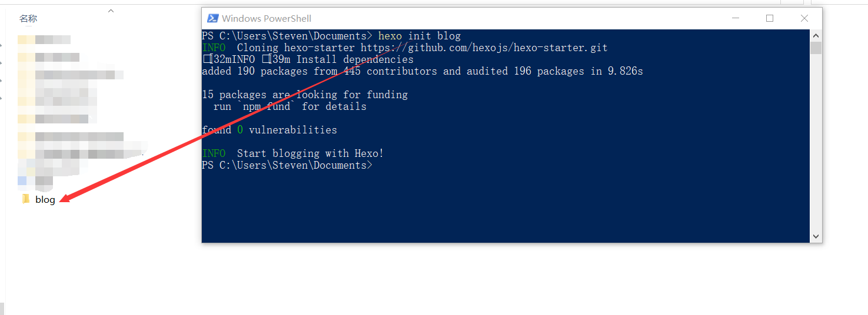Screen dimensions: 868x315
Task: Click the terminal scrollbar thumb
Action: tap(816, 48)
